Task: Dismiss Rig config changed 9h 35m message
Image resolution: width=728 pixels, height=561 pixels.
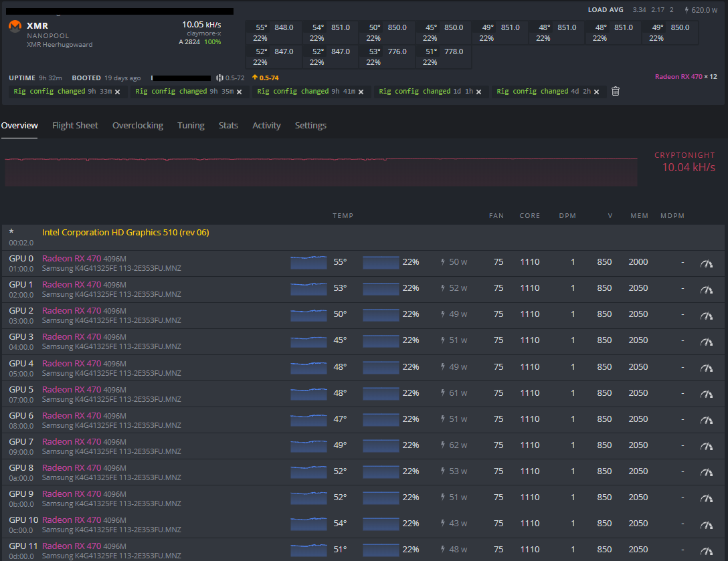Action: click(x=239, y=92)
